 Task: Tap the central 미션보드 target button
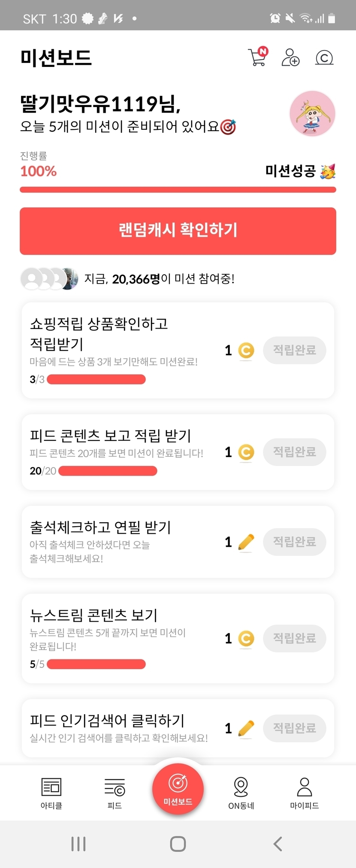coord(178,789)
